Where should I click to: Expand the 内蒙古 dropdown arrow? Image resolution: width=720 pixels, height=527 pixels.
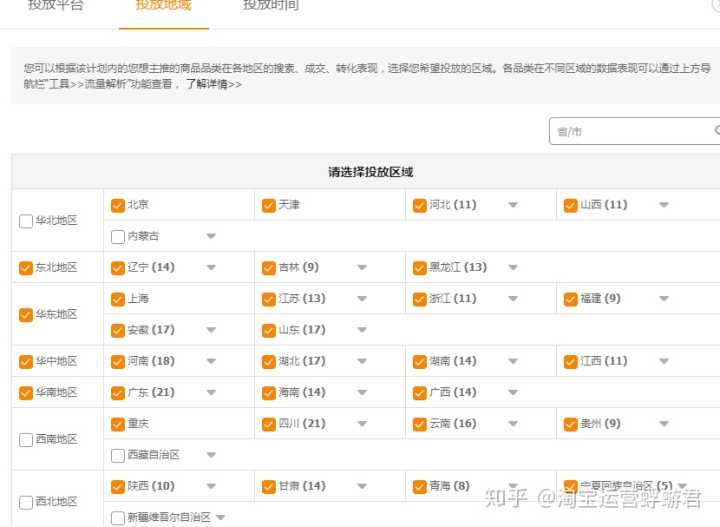(x=211, y=236)
